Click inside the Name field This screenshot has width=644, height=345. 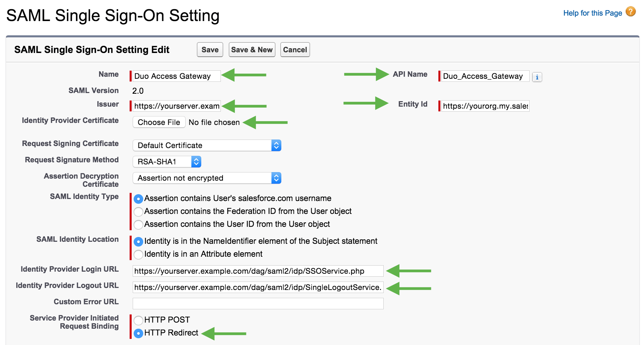[x=176, y=76]
